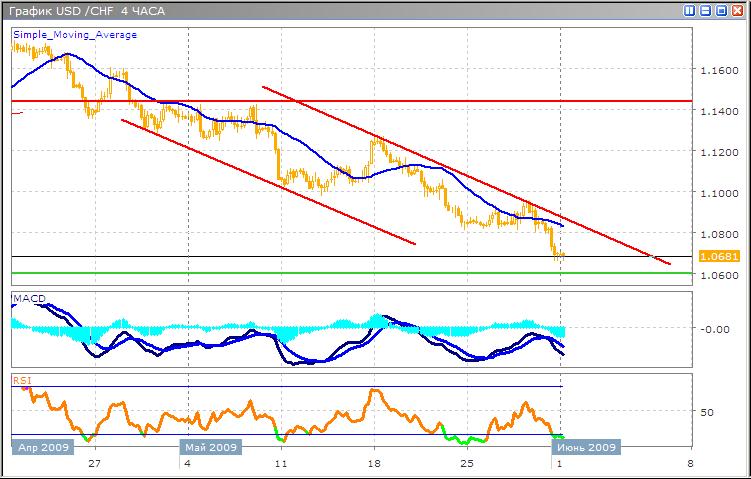Click the upper red descending trendline
Image resolution: width=751 pixels, height=479 pixels.
(450, 167)
